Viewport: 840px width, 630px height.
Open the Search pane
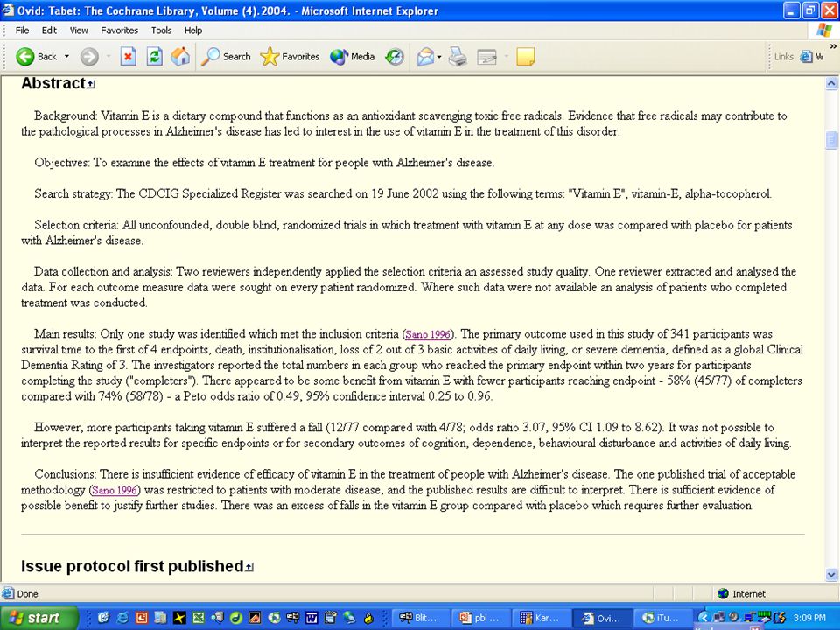(x=226, y=56)
